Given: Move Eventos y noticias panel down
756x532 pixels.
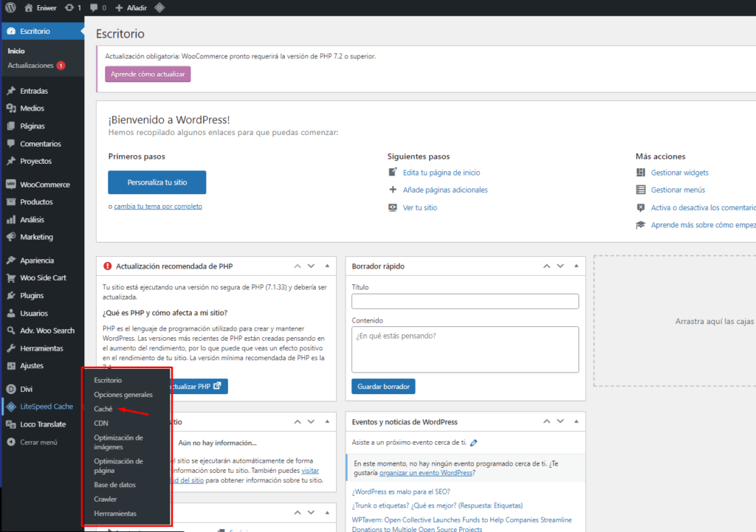Looking at the screenshot, I should [560, 421].
